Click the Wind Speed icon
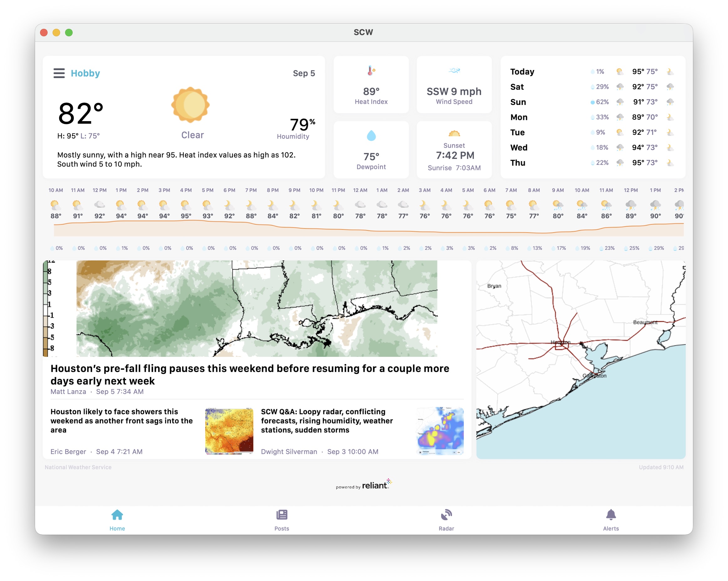The height and width of the screenshot is (581, 728). (454, 71)
